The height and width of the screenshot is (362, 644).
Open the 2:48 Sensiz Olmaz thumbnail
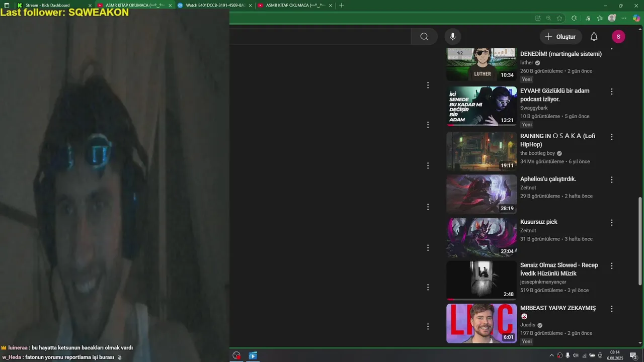(481, 280)
